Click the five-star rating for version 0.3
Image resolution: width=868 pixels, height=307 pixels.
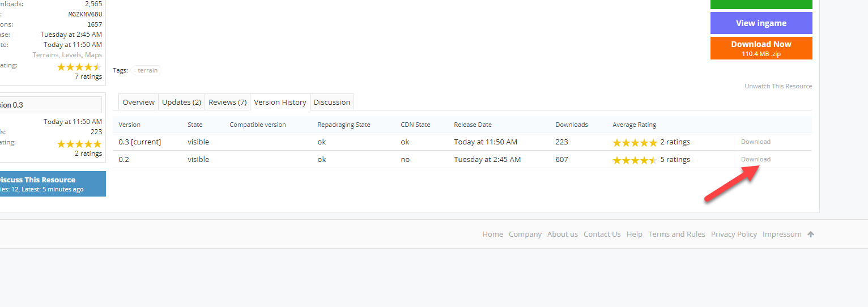point(635,142)
